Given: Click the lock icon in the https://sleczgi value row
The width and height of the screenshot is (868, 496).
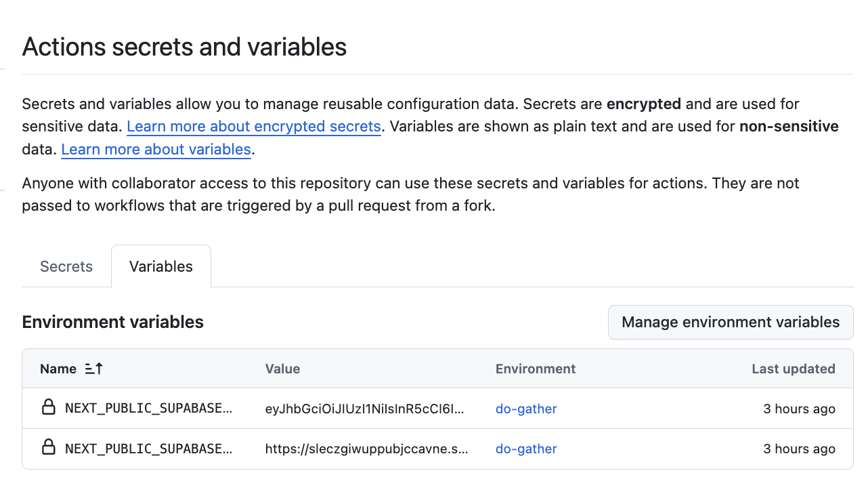Looking at the screenshot, I should (49, 448).
